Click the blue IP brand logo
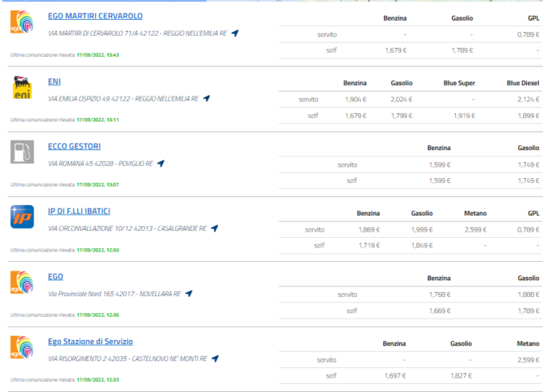Image resolution: width=543 pixels, height=392 pixels. pyautogui.click(x=22, y=217)
